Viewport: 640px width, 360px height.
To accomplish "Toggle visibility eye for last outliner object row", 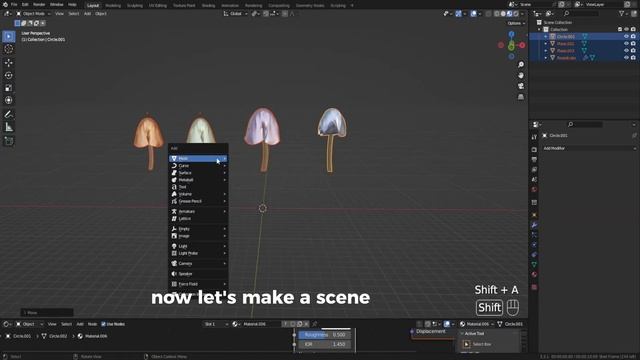I will tap(626, 58).
